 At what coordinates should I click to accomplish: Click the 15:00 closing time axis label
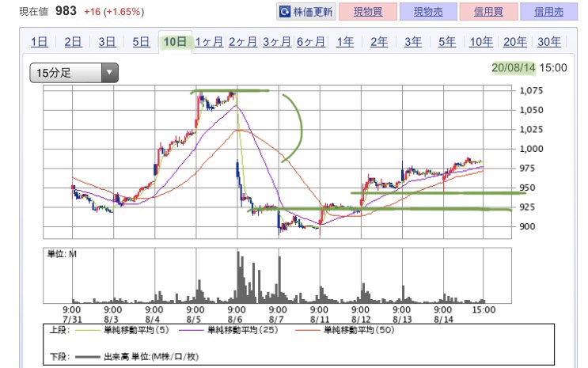(484, 310)
